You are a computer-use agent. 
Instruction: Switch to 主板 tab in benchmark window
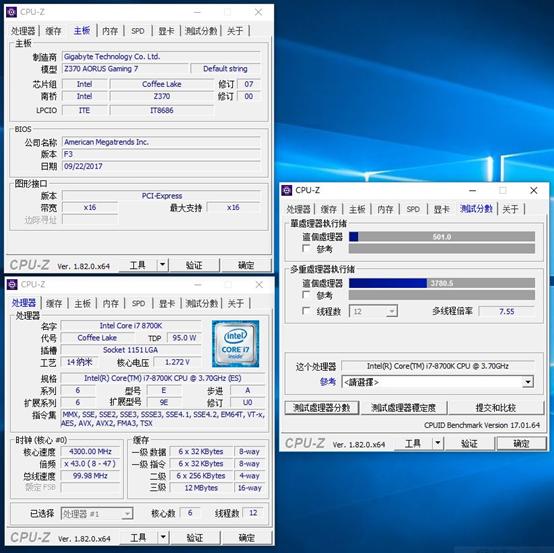pos(357,209)
